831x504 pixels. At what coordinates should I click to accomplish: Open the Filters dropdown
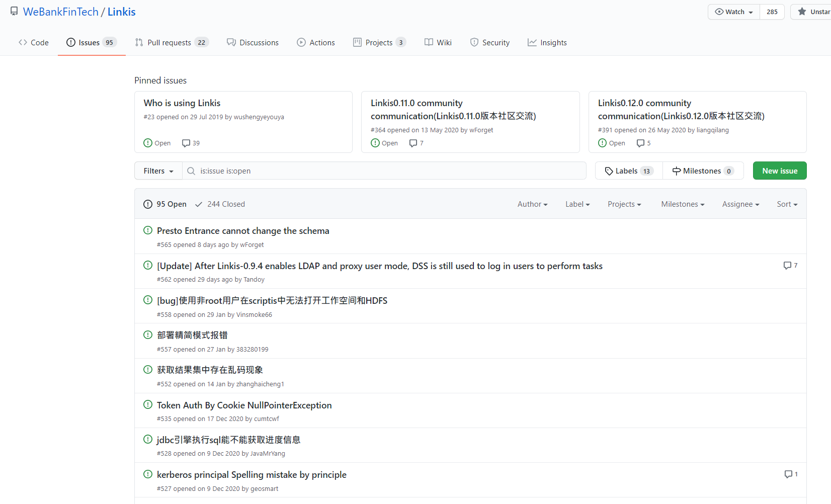tap(158, 171)
